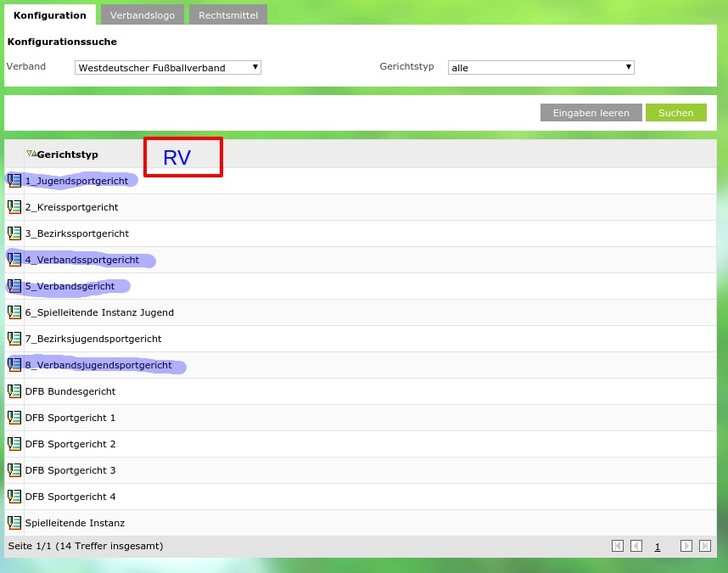Go to the previous results page
Screen dimensions: 728x573
click(x=636, y=546)
